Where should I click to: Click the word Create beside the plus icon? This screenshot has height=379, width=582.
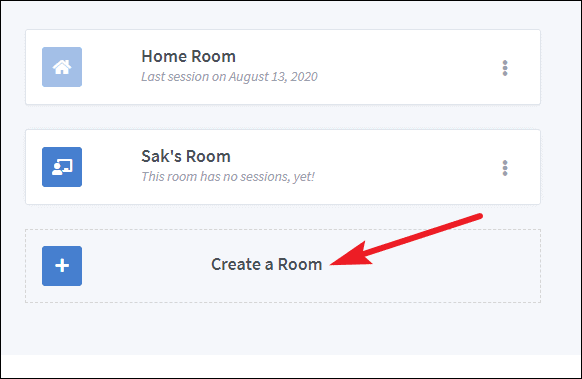tap(236, 264)
